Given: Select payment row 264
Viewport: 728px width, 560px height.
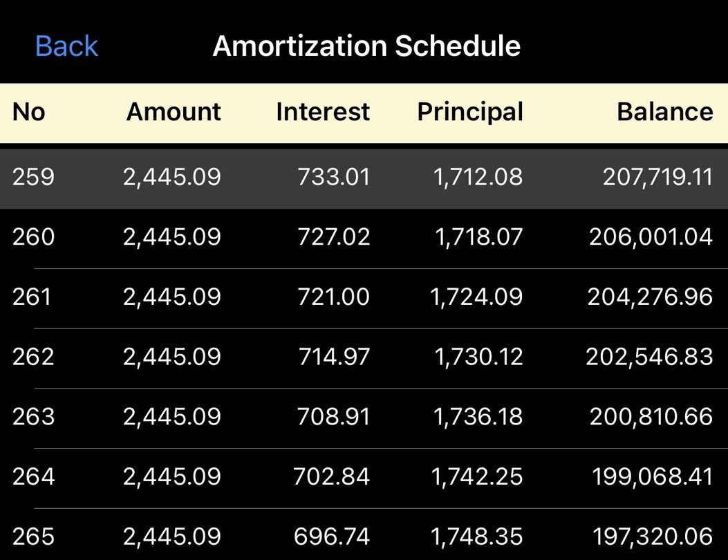Looking at the screenshot, I should tap(364, 476).
